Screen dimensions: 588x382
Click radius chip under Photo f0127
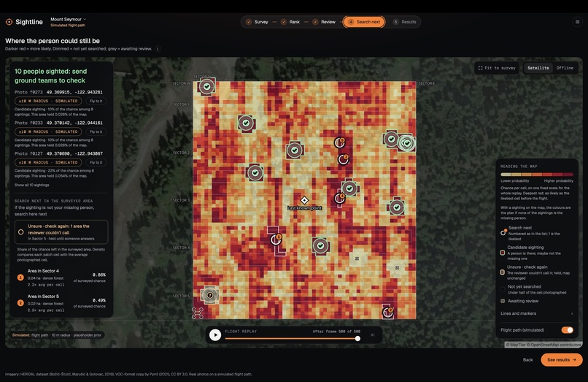point(48,163)
